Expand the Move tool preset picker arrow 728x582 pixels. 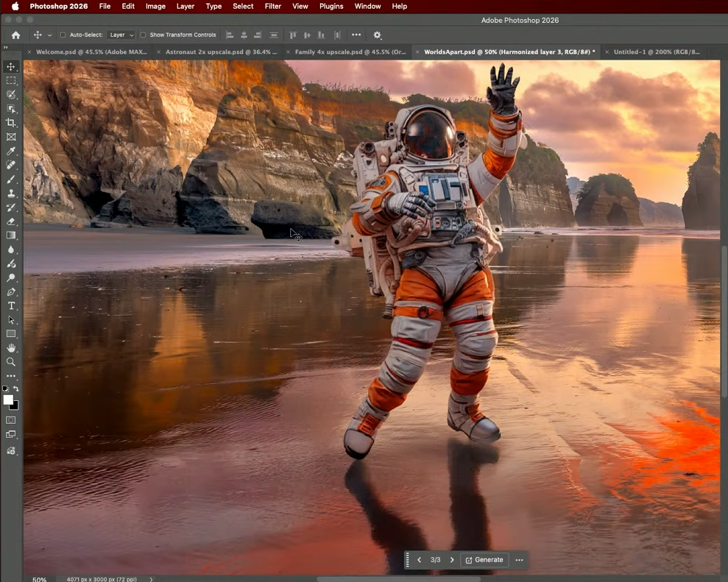50,35
